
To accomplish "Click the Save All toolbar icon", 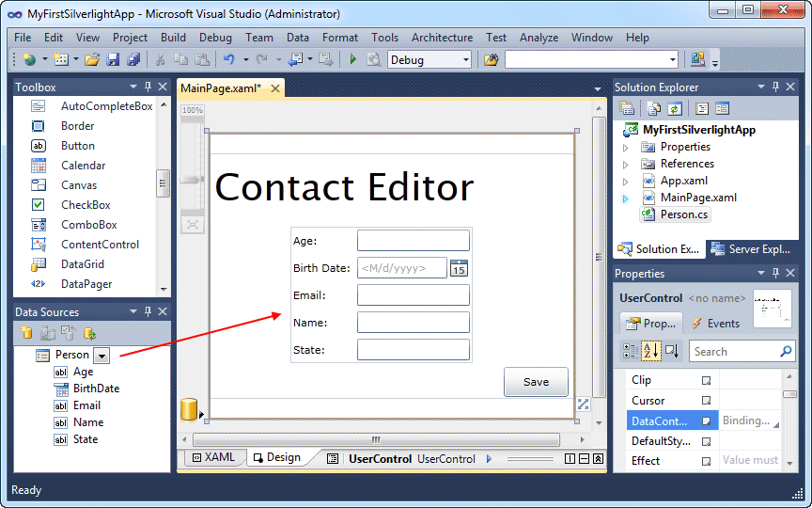I will (133, 59).
